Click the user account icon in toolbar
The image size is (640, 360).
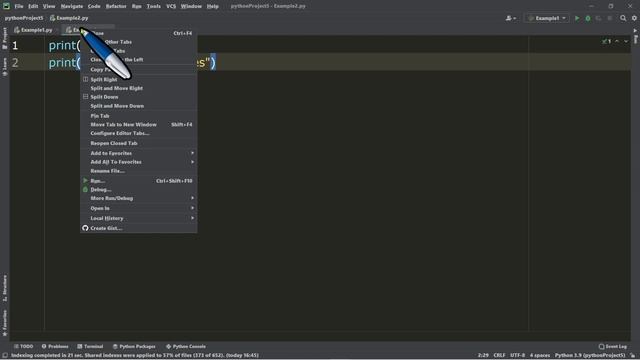511,18
